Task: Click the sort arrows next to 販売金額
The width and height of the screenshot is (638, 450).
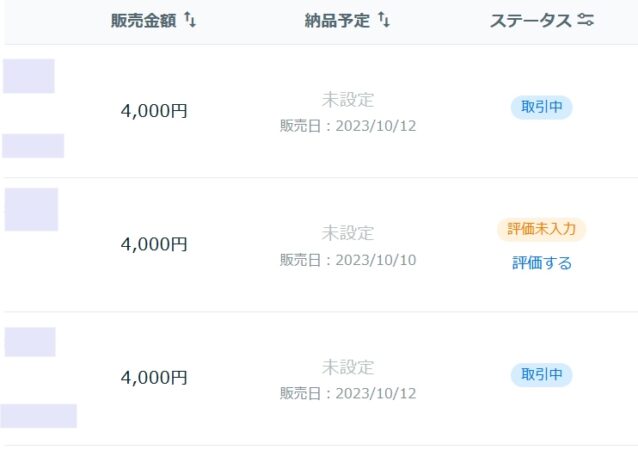Action: point(190,21)
